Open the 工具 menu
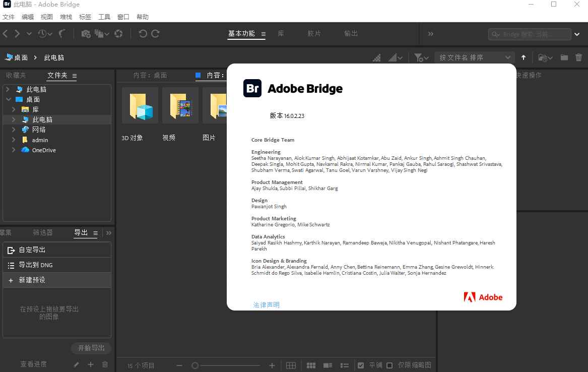 point(104,17)
